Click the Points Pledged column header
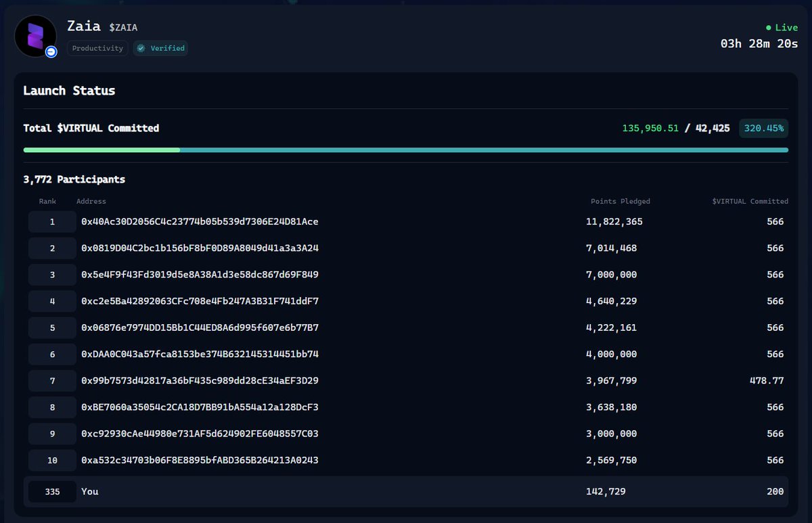Screen dimensions: 812x523 click(621, 201)
